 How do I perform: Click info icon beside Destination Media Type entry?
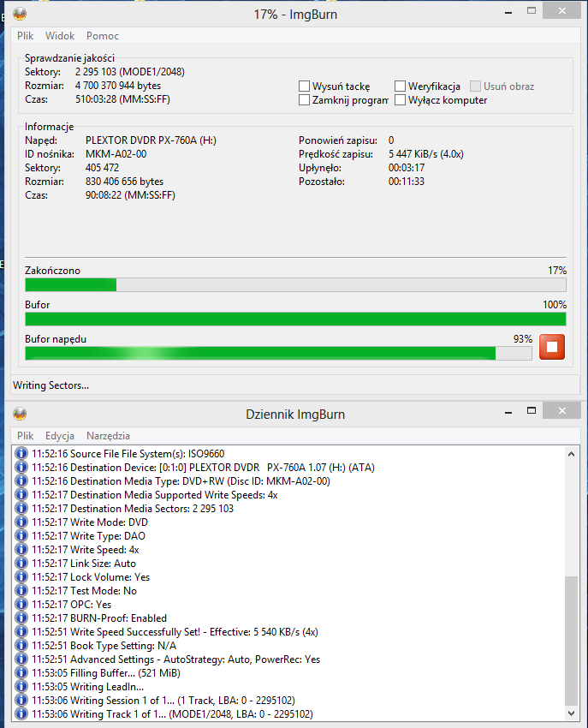21,480
